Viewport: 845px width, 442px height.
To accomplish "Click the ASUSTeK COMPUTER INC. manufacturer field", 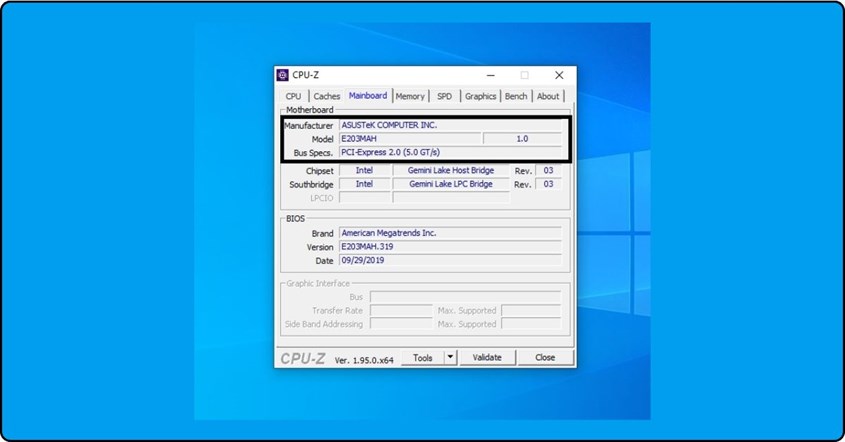I will tap(451, 125).
